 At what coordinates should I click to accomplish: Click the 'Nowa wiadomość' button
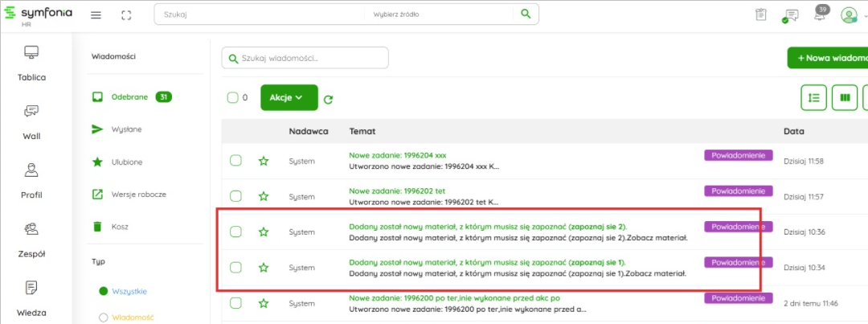[x=828, y=58]
